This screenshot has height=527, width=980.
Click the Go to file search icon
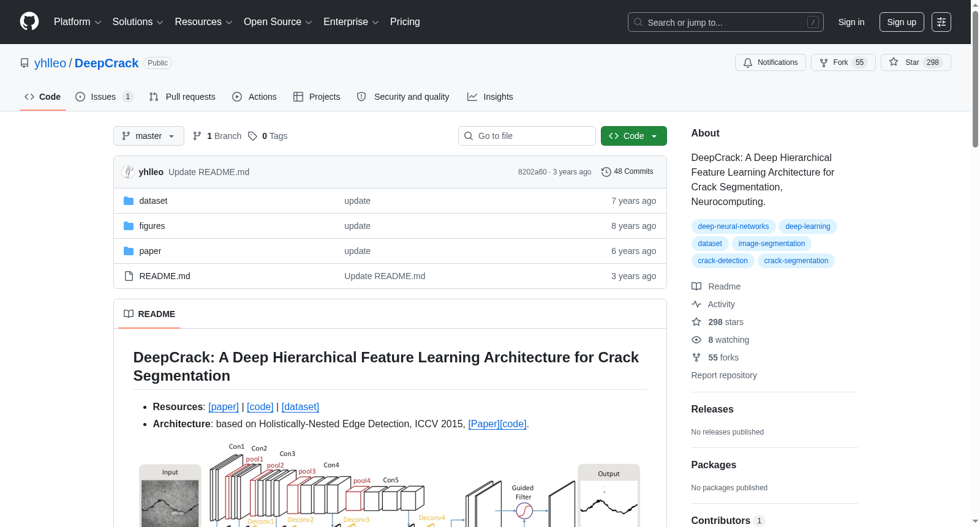[x=469, y=136]
